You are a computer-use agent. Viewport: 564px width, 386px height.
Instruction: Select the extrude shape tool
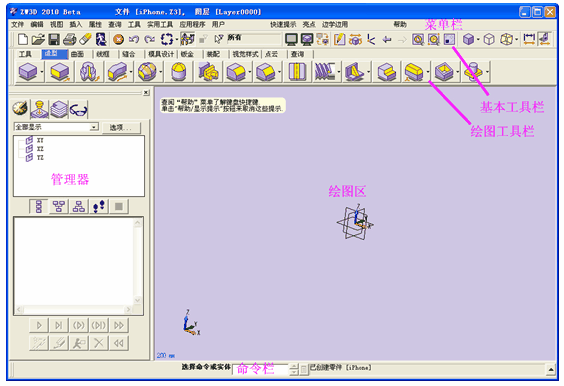60,72
